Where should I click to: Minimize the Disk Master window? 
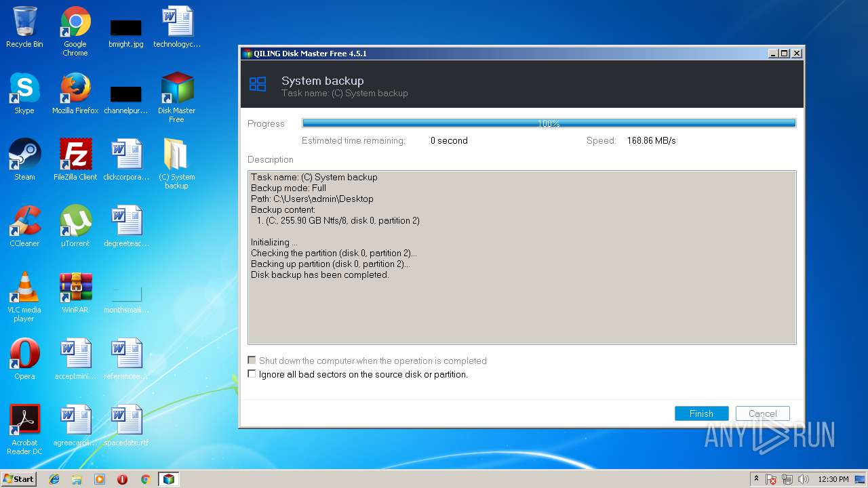(x=773, y=54)
